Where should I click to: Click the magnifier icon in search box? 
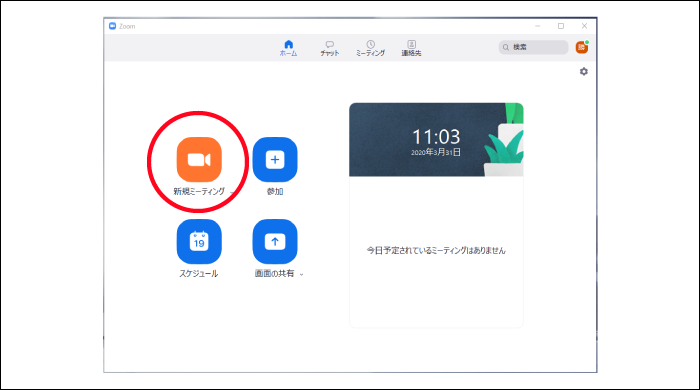click(506, 47)
